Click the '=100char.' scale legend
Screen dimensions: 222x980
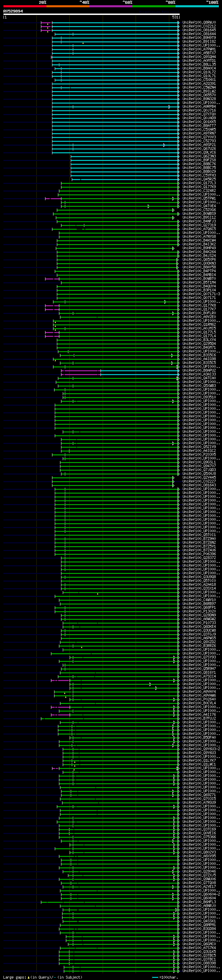point(165,977)
